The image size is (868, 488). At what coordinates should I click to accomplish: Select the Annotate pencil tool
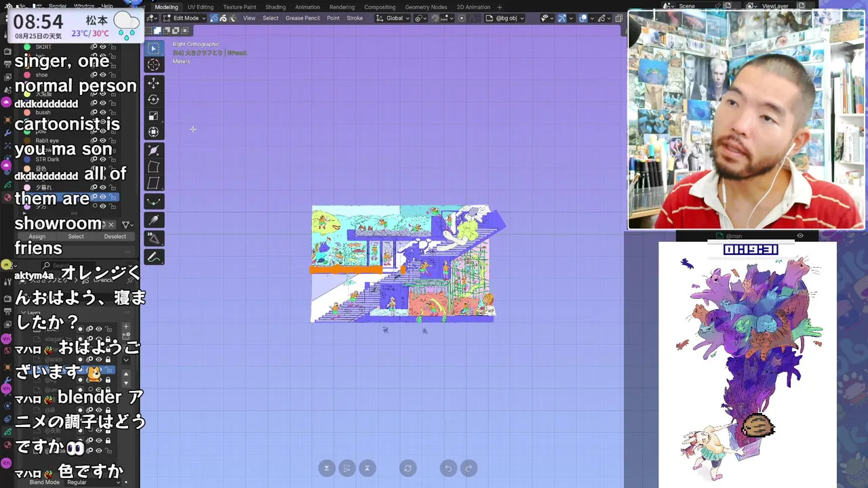click(x=154, y=257)
